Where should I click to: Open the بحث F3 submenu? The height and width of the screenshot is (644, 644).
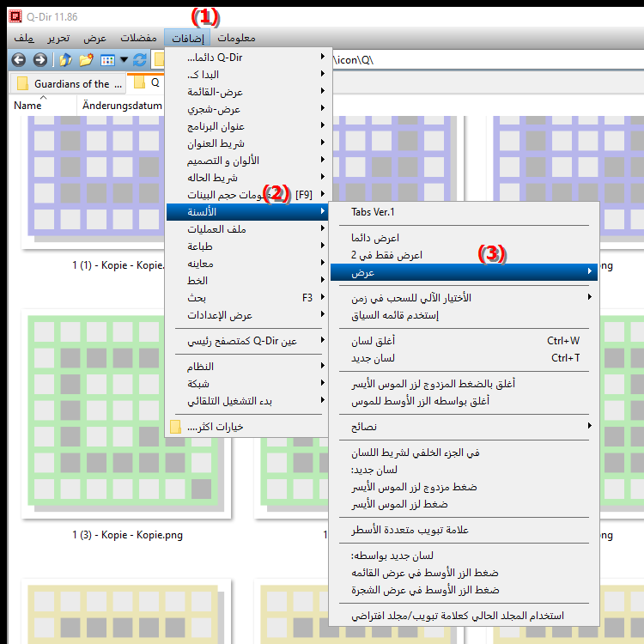(247, 298)
